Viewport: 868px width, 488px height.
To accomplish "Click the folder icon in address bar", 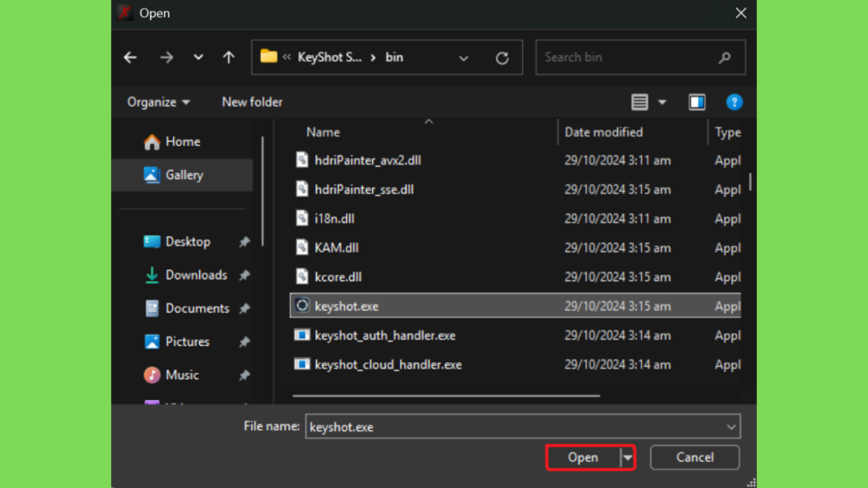I will click(x=269, y=57).
